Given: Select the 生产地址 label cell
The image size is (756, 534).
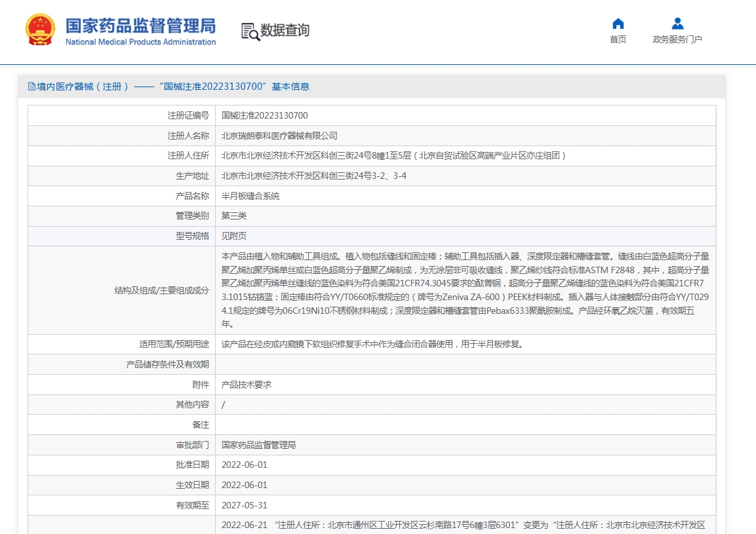Looking at the screenshot, I should pos(121,176).
